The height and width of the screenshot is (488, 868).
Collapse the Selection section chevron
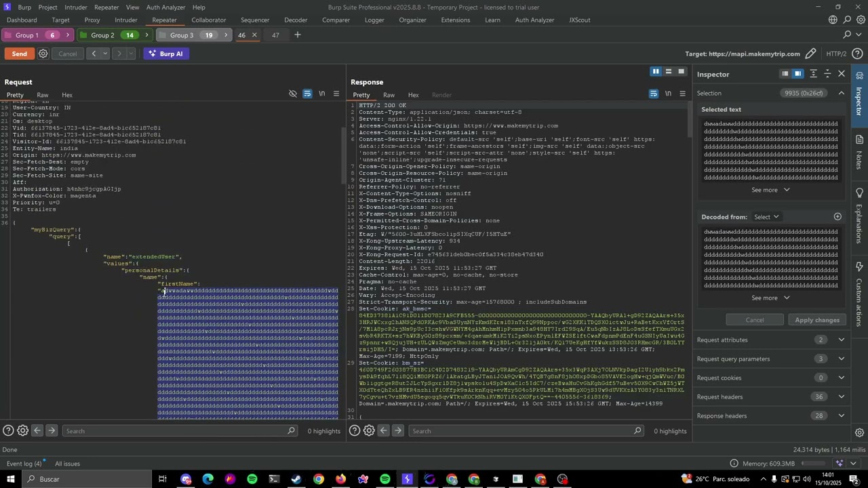(842, 94)
